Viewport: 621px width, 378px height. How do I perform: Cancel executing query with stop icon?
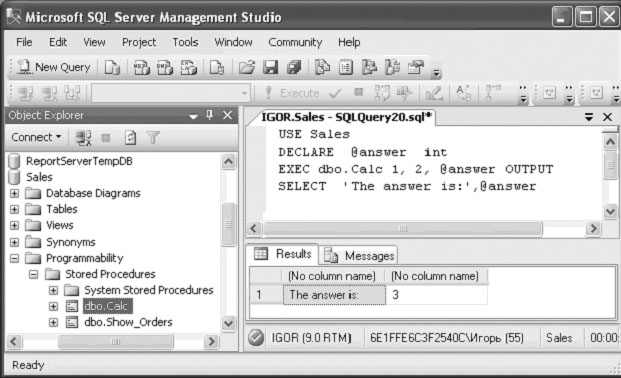359,92
